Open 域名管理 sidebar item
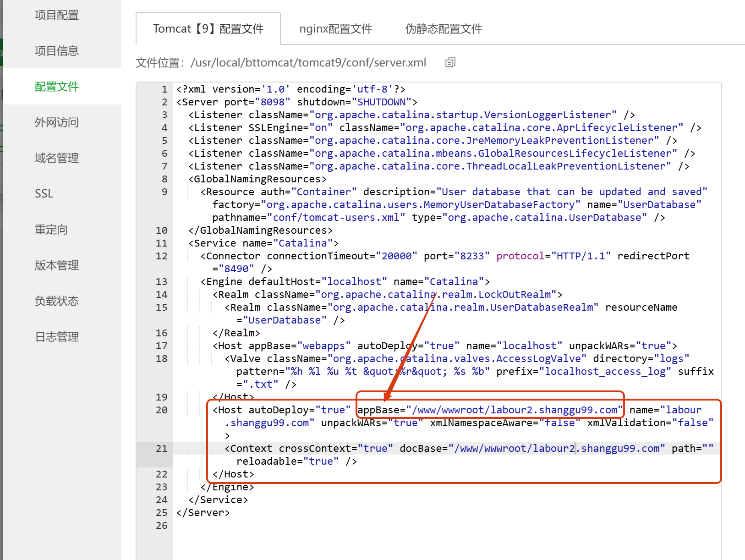745x560 pixels. pyautogui.click(x=57, y=158)
